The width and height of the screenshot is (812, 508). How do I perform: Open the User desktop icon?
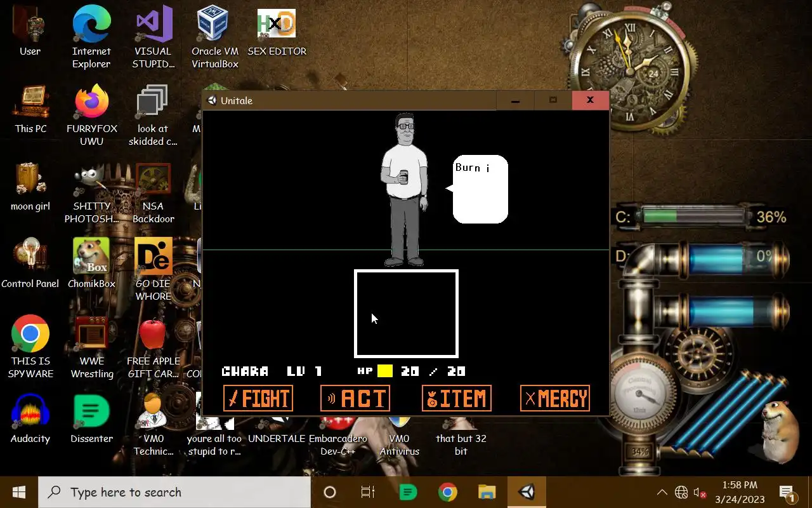tap(30, 32)
